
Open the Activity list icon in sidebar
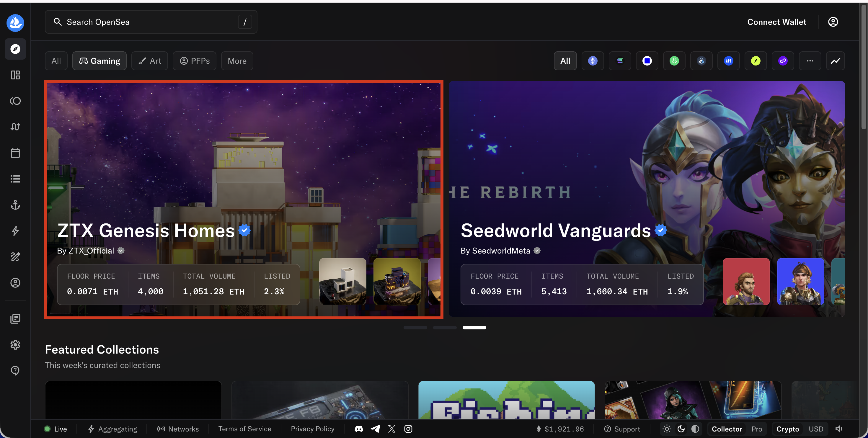15,179
